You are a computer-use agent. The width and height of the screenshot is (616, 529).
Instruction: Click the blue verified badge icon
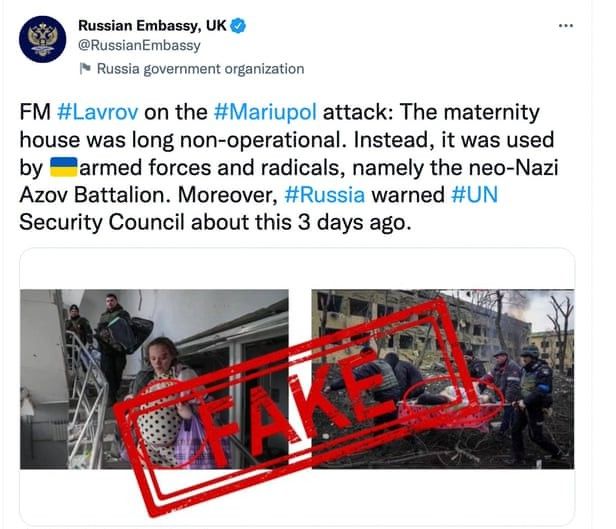point(238,26)
